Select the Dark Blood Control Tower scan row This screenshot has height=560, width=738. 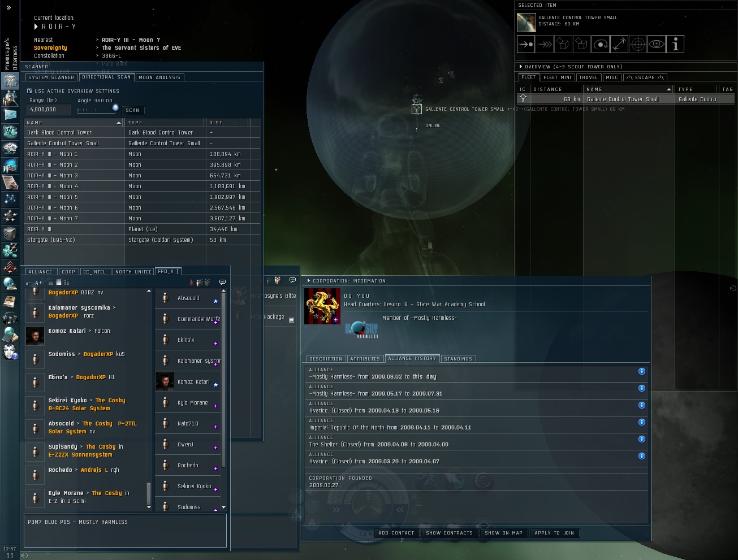tap(143, 132)
